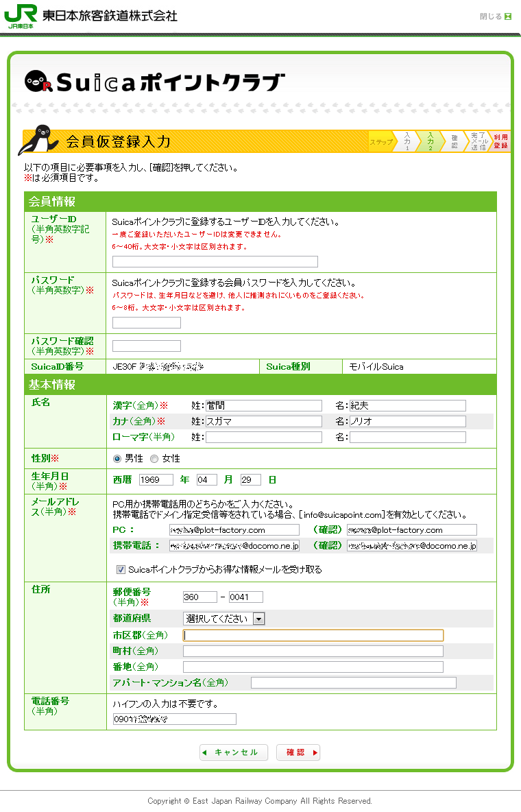Click the PC email address field
521x812 pixels.
point(234,530)
